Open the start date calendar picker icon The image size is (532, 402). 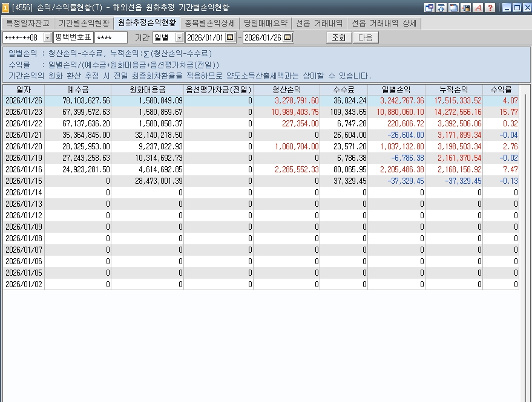(230, 37)
